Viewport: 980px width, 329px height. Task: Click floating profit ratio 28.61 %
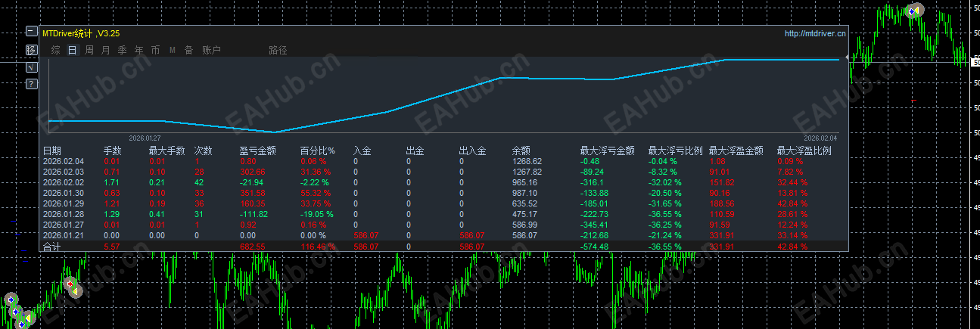point(792,214)
